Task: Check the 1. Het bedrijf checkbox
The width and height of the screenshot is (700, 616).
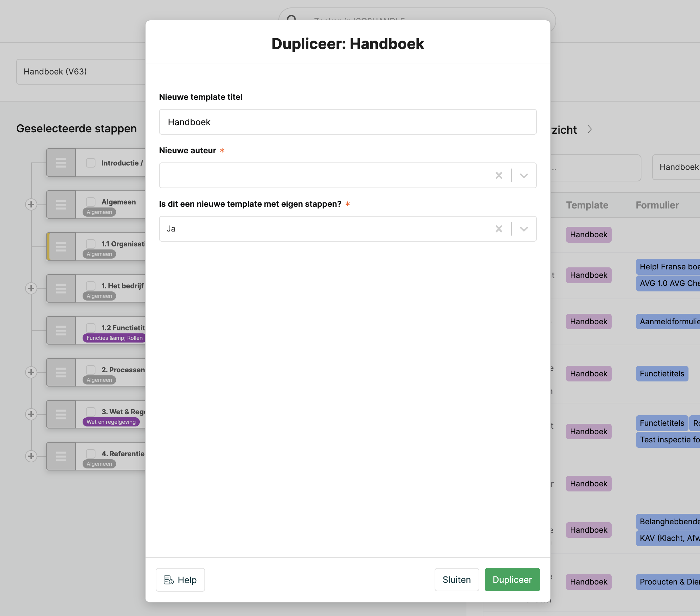Action: pyautogui.click(x=91, y=286)
